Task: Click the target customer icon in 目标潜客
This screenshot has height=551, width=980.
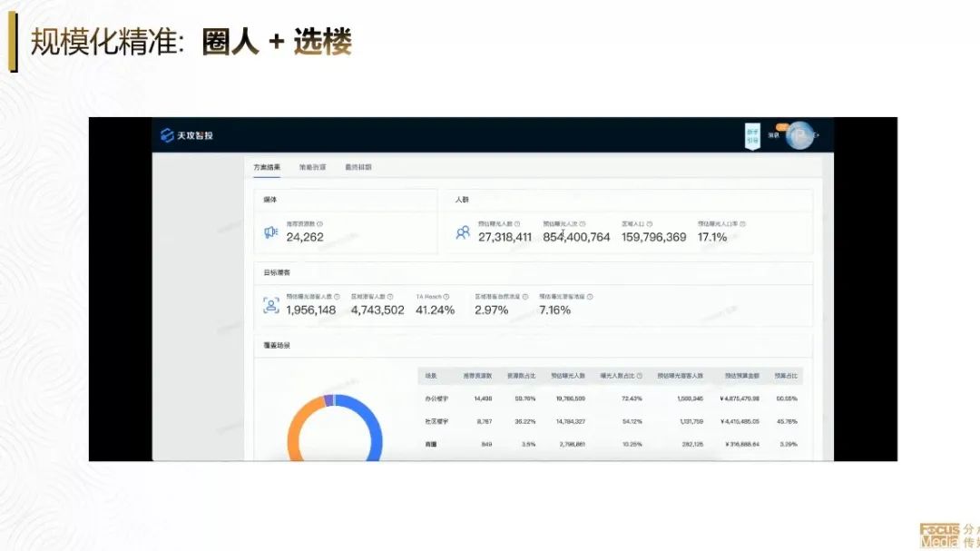Action: click(270, 306)
